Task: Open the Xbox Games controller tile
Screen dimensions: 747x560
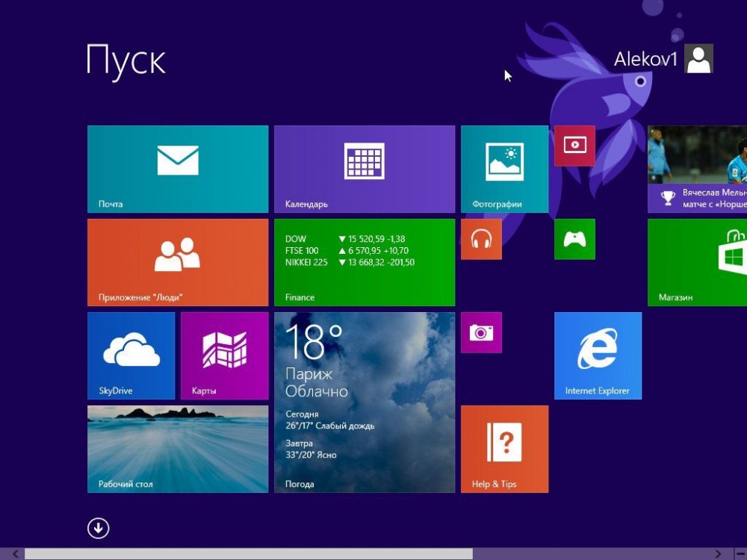Action: click(574, 239)
